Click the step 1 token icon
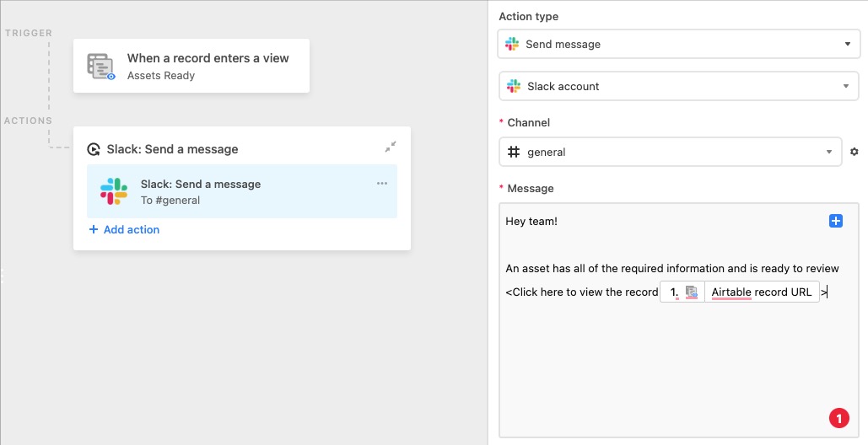The width and height of the screenshot is (868, 445). [x=692, y=292]
